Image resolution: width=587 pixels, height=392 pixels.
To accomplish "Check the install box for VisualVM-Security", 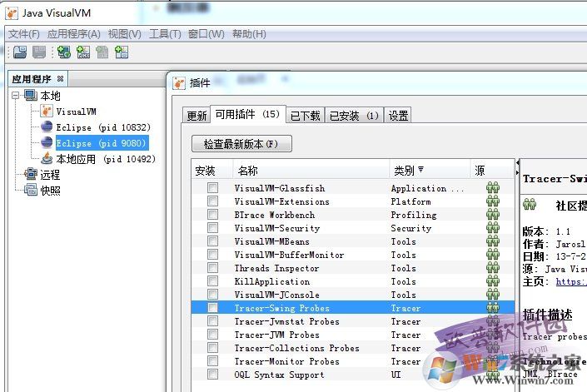I will 212,228.
